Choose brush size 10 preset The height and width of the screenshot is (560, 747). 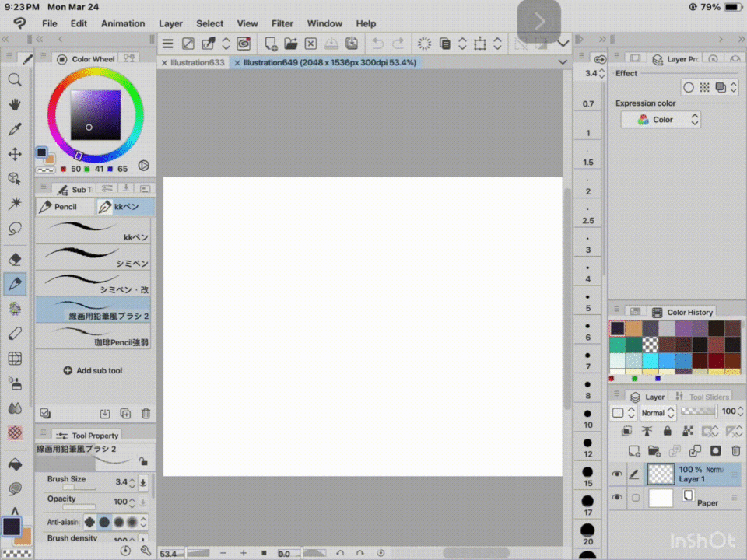click(588, 418)
